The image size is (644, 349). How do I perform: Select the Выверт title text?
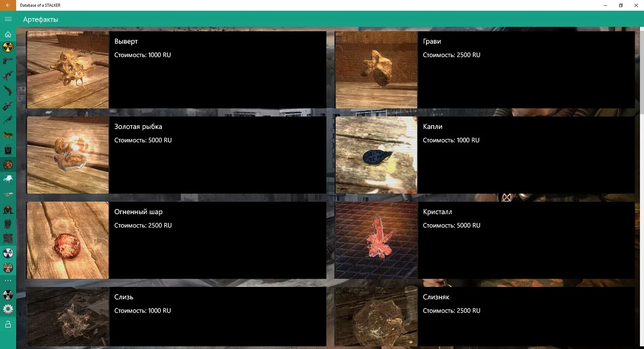(126, 41)
